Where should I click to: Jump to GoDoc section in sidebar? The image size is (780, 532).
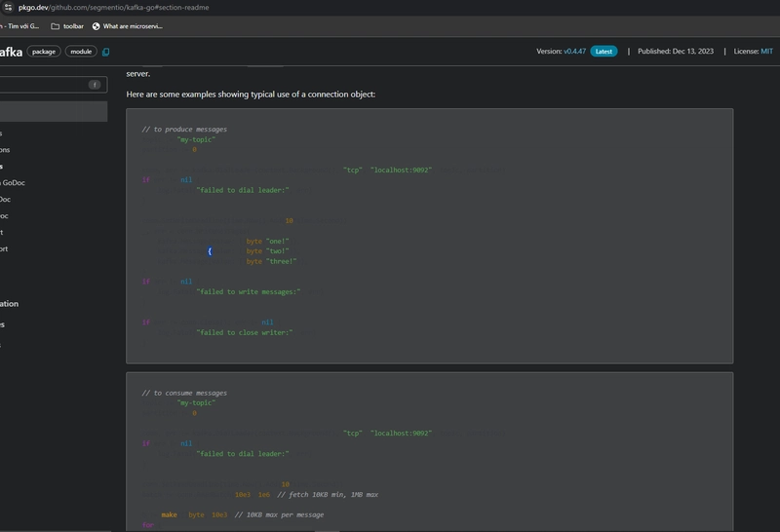(13, 182)
